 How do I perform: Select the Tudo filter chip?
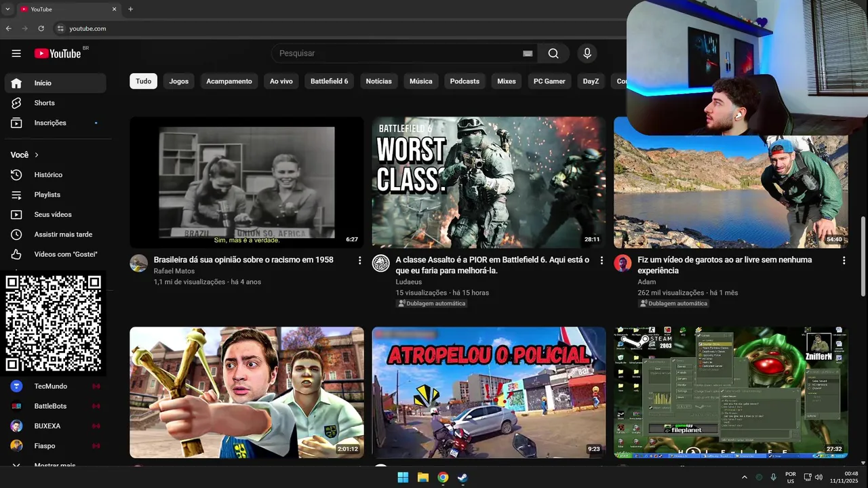(x=144, y=81)
